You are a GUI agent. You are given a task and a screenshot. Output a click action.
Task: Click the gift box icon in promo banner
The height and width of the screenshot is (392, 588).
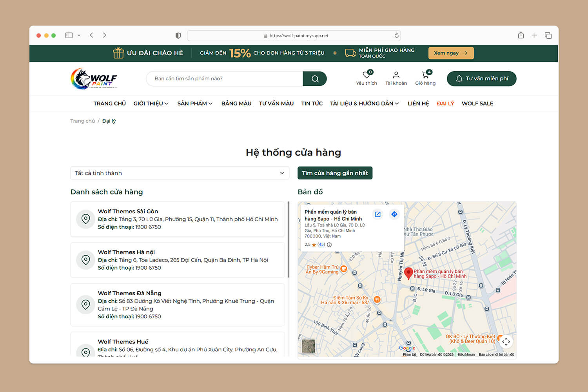click(118, 53)
